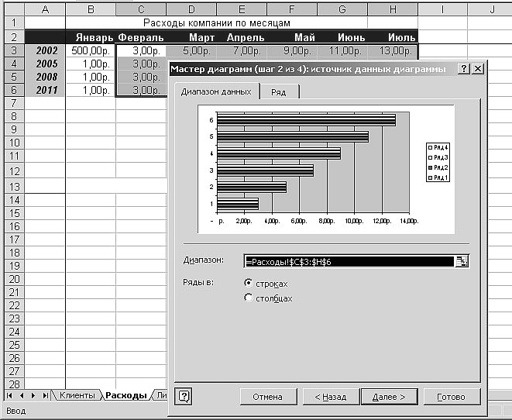Click the question mark in dialog title bar
Screen dimensions: 512x420
tap(463, 69)
